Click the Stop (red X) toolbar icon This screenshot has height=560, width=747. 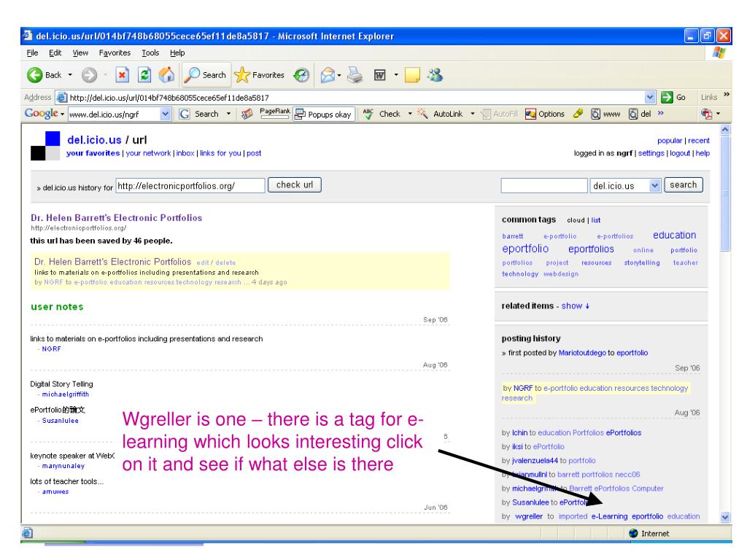coord(122,75)
